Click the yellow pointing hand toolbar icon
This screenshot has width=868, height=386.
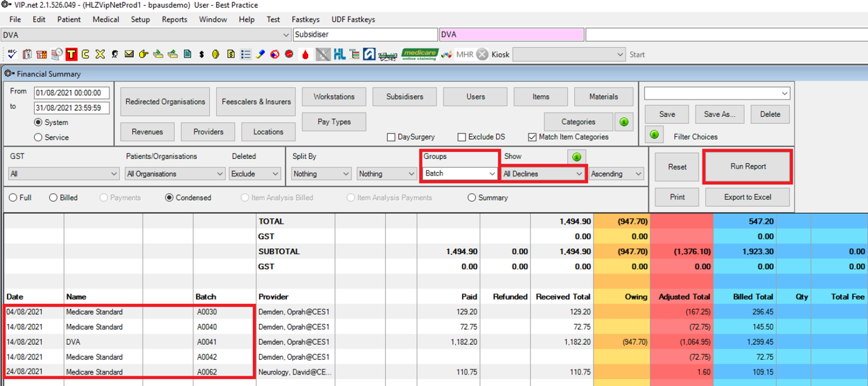point(143,54)
